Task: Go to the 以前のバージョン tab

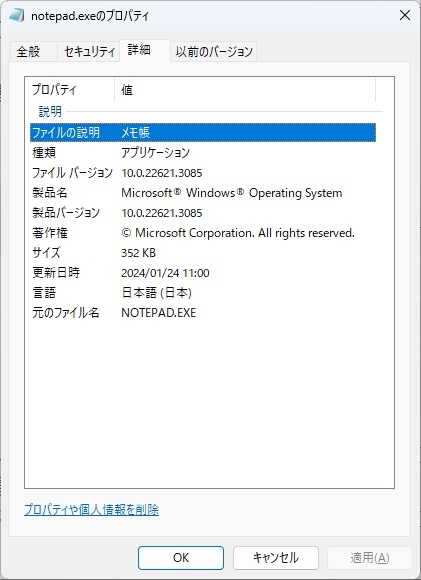Action: (214, 51)
